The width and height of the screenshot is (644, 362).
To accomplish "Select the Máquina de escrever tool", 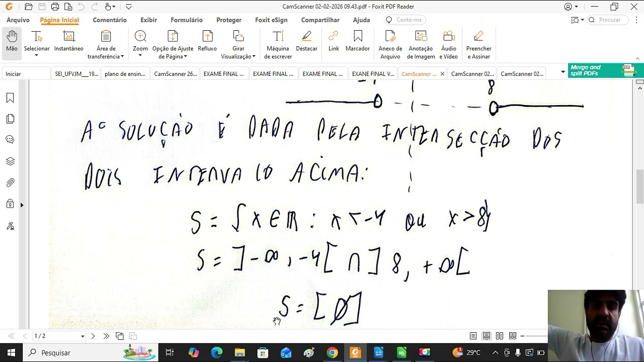I will 278,45.
